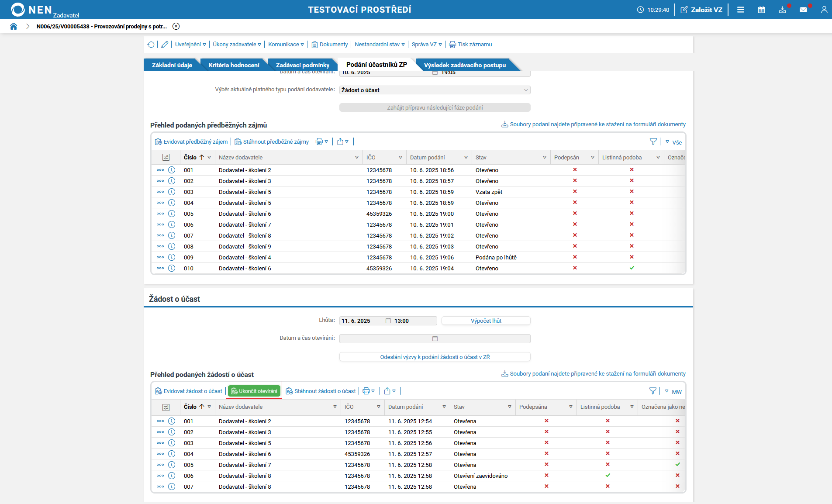Screen dimensions: 832x504
Task: Switch to the Kritéria hodnocení tab
Action: pyautogui.click(x=234, y=65)
